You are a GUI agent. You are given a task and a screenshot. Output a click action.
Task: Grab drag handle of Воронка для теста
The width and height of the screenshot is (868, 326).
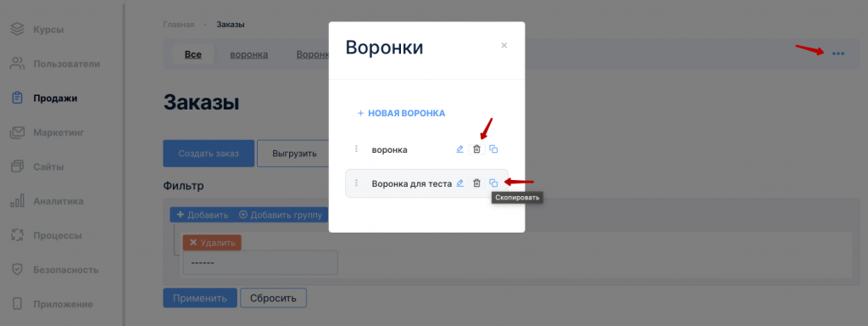pyautogui.click(x=357, y=183)
